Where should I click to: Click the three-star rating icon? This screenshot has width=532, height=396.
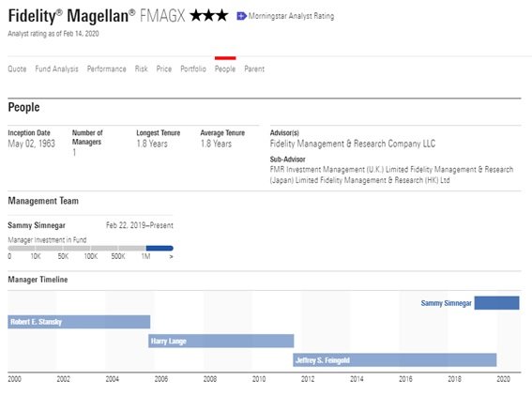tap(209, 16)
